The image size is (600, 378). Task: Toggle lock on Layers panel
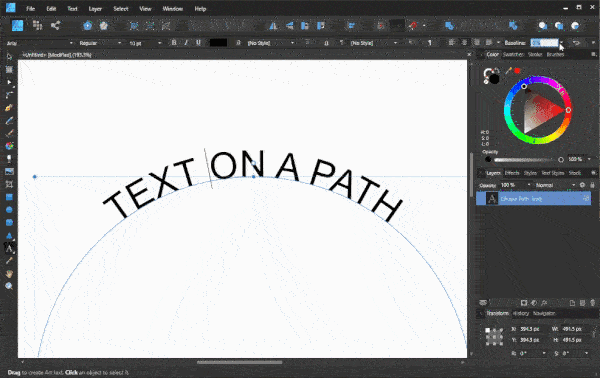592,185
